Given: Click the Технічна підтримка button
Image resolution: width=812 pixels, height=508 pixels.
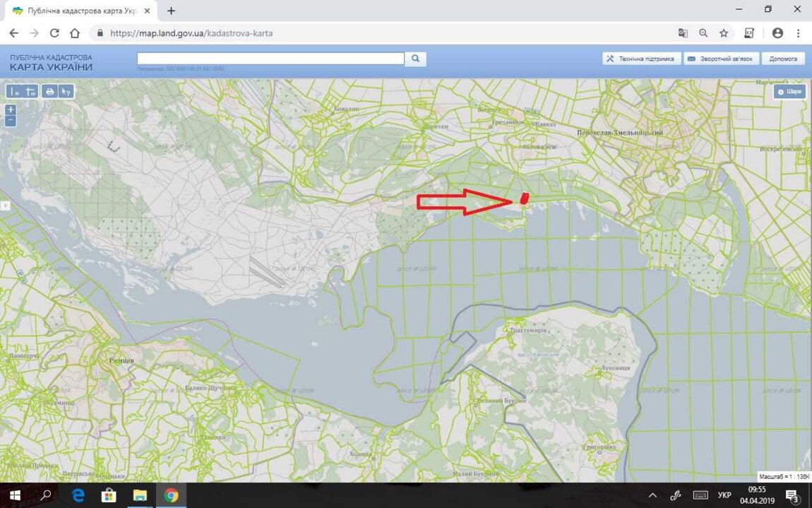Looking at the screenshot, I should (x=642, y=59).
